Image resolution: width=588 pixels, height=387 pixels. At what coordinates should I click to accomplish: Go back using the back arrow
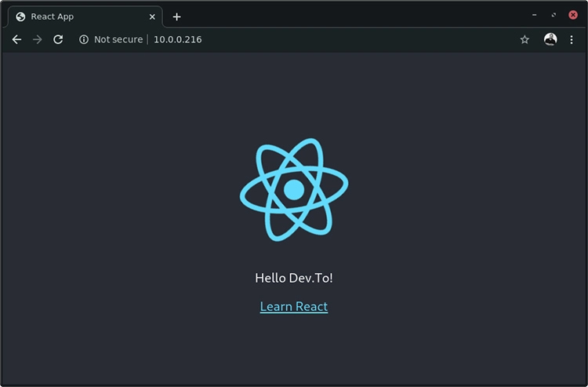click(x=16, y=39)
